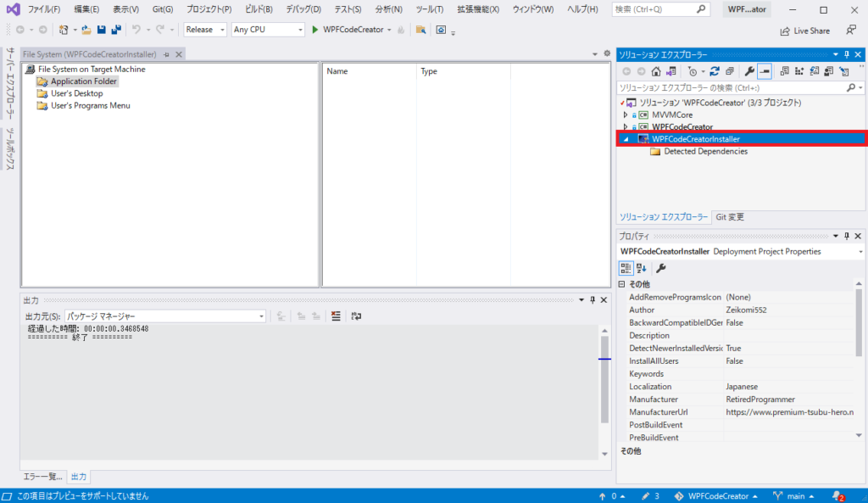Open File Types Editor icon in Solution Explorer
Image resolution: width=868 pixels, height=503 pixels.
tap(815, 71)
